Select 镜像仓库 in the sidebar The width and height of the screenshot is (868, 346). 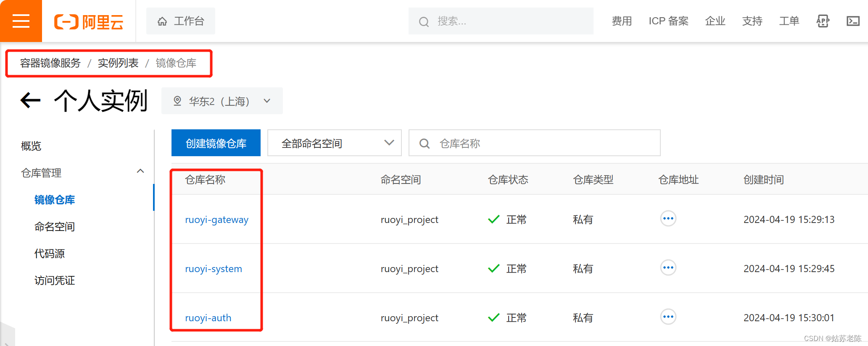[x=55, y=200]
